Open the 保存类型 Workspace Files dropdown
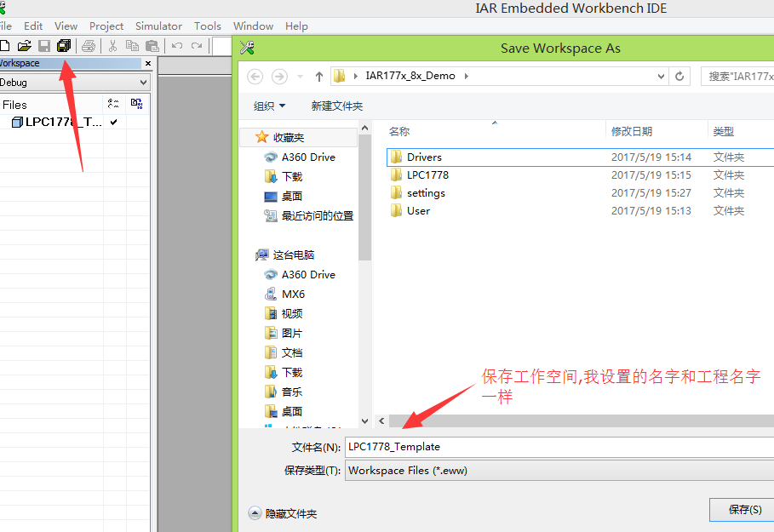The image size is (774, 532). click(559, 471)
